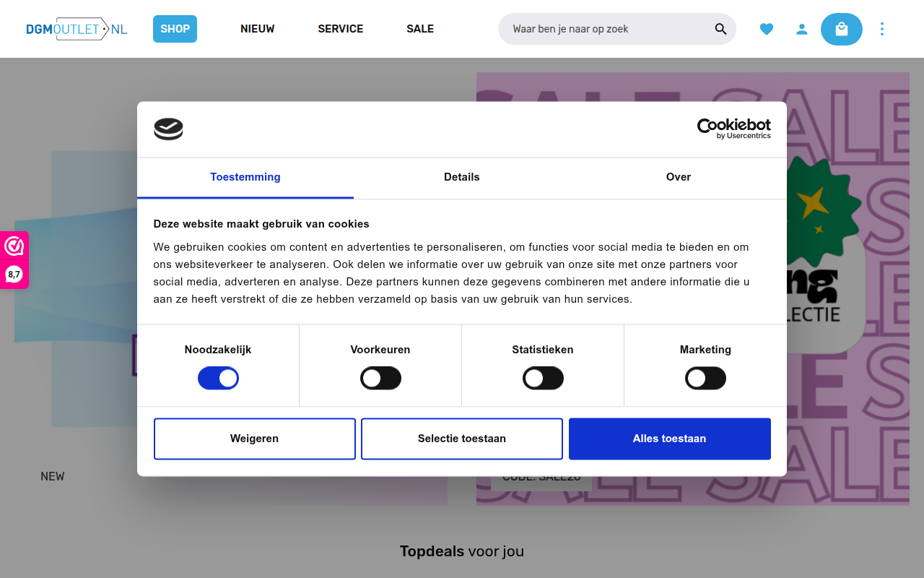This screenshot has width=924, height=578.
Task: Switch to the Details tab
Action: pos(462,177)
